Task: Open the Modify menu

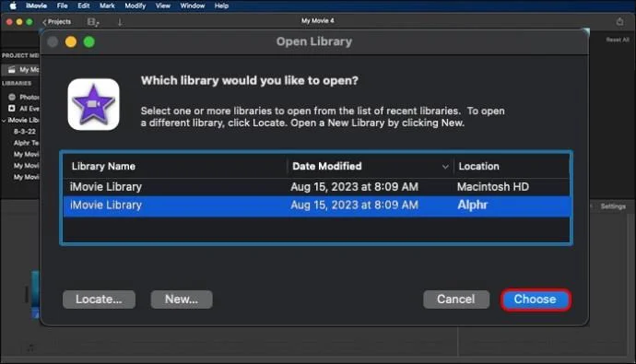Action: [135, 6]
